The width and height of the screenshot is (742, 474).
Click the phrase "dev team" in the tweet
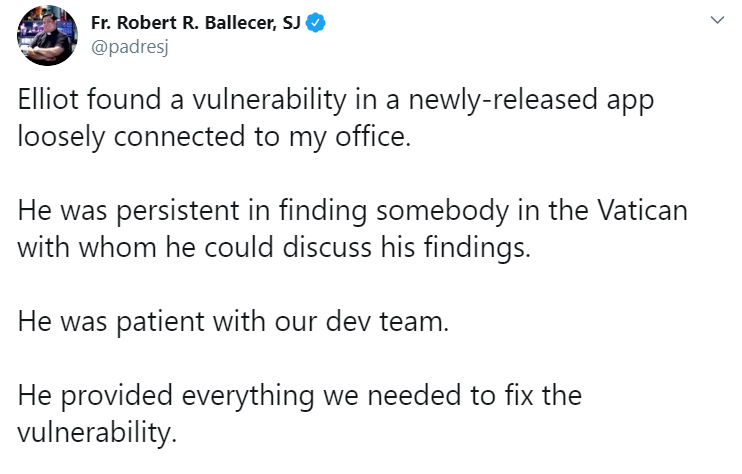pyautogui.click(x=387, y=321)
